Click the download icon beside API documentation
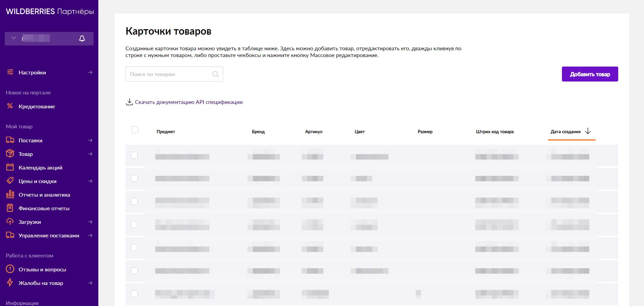This screenshot has height=306, width=644. click(129, 102)
